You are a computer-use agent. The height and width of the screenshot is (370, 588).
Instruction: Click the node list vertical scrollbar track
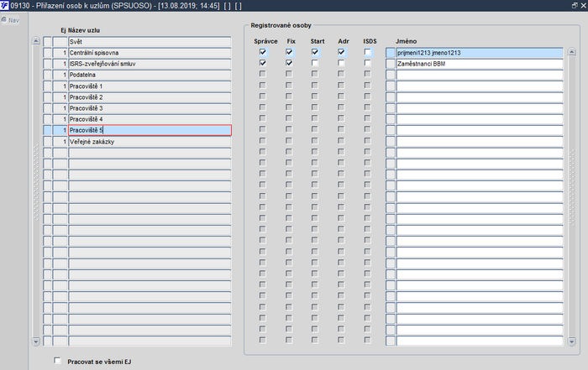[x=36, y=191]
